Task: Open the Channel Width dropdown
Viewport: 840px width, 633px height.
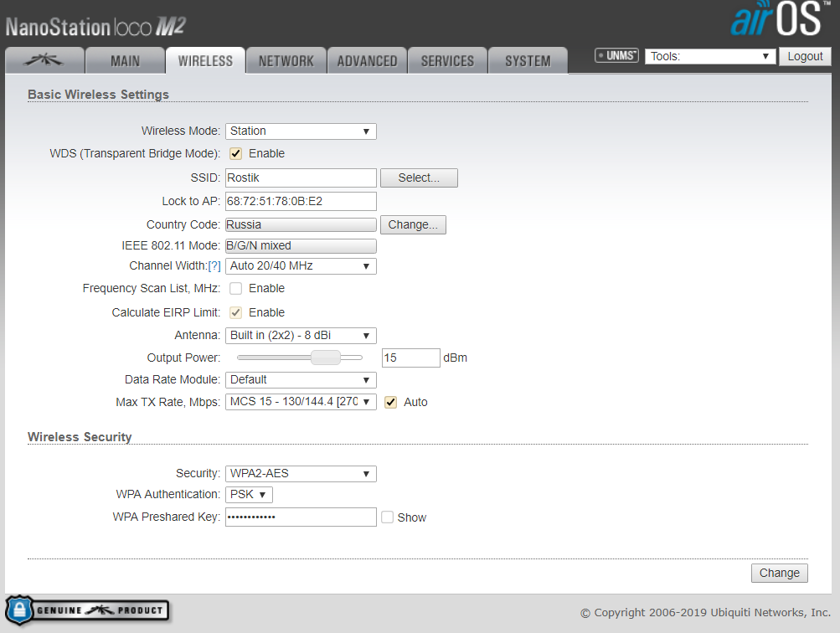Action: coord(301,266)
